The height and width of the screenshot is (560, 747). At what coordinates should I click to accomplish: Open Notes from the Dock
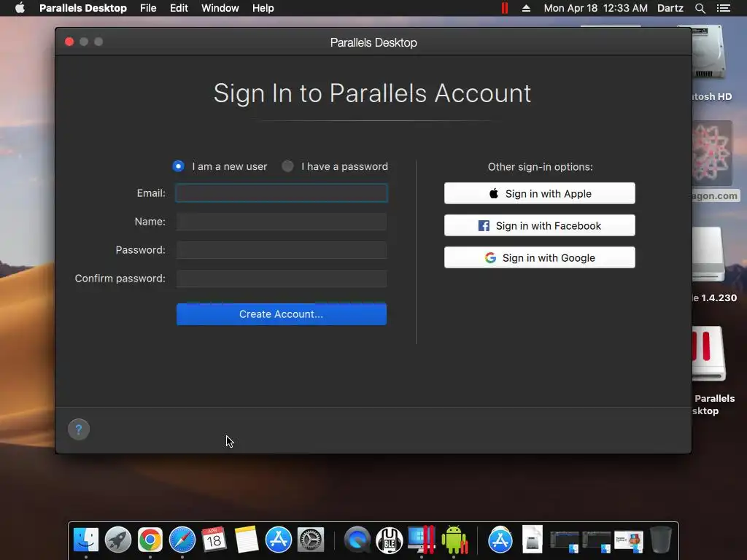(247, 540)
